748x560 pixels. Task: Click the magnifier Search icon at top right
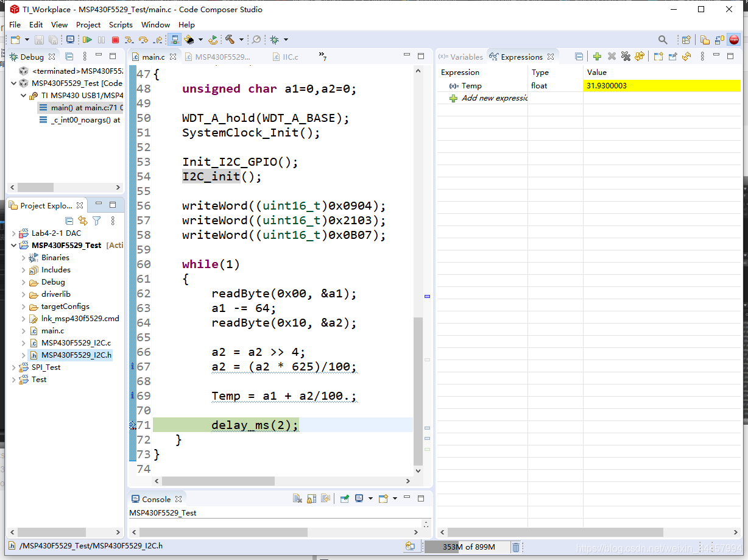pyautogui.click(x=663, y=40)
